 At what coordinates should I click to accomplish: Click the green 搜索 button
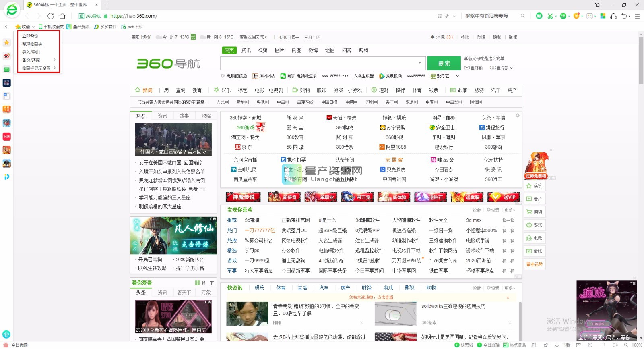[444, 64]
